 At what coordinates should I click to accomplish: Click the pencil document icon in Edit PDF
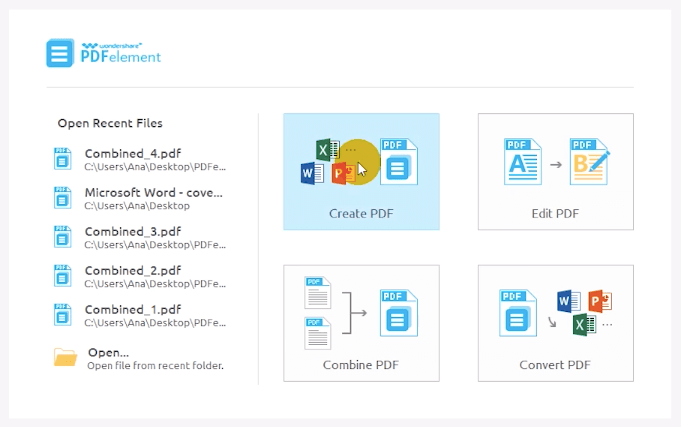tap(589, 165)
